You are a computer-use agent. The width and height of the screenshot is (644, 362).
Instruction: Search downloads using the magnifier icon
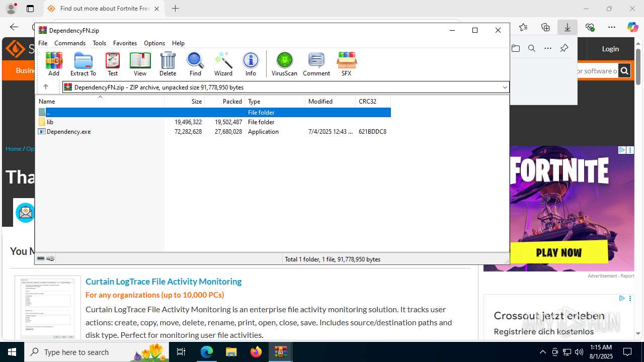point(532,48)
